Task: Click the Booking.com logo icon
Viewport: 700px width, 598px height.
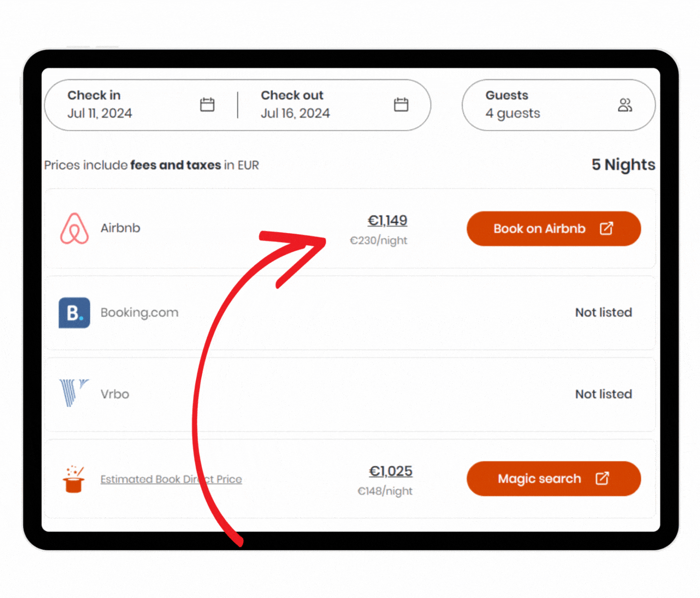Action: point(74,313)
